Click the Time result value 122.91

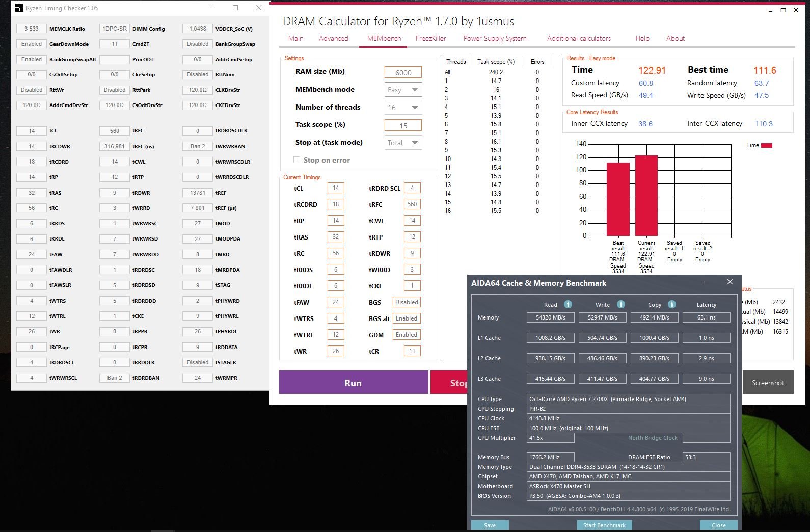point(652,71)
